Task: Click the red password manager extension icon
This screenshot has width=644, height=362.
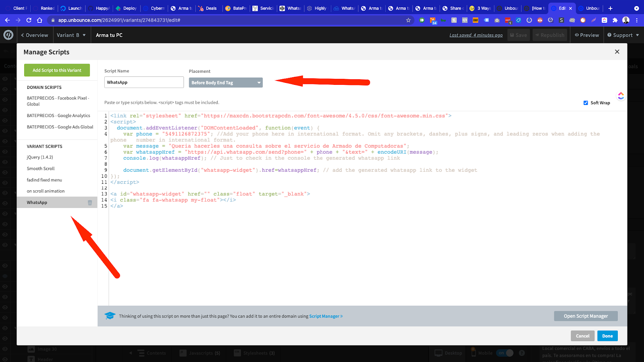Action: click(508, 20)
